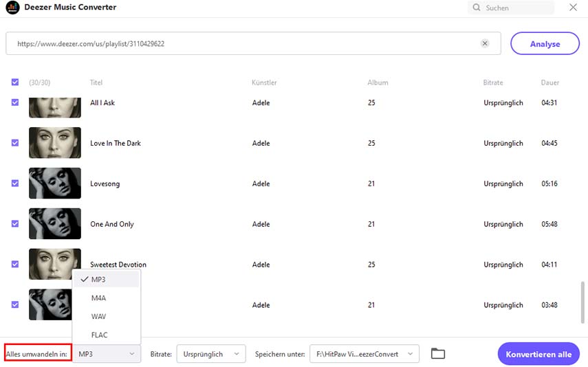The height and width of the screenshot is (367, 588).
Task: Select FLAC in the format list
Action: [107, 335]
